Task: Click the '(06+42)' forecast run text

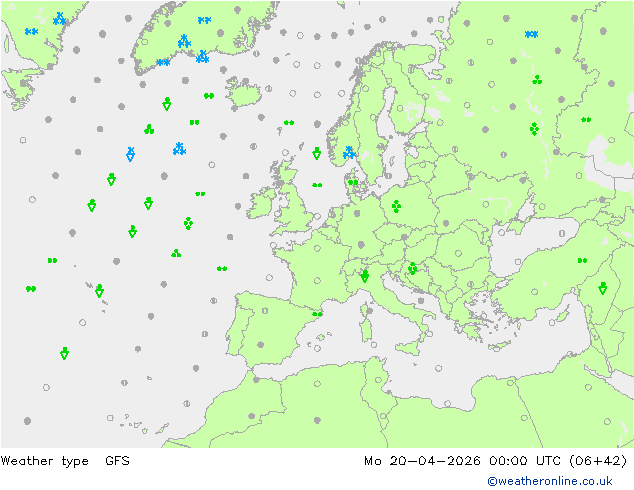Action: (x=598, y=461)
